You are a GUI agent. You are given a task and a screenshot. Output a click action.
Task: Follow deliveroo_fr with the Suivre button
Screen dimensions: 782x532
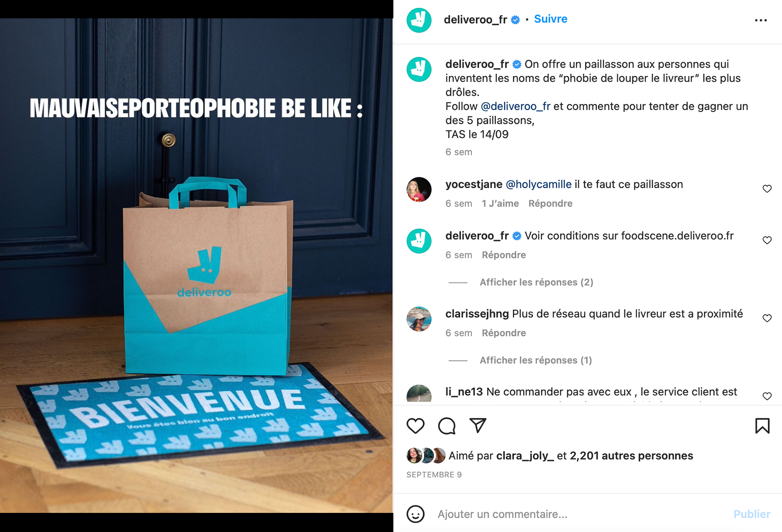(x=550, y=19)
